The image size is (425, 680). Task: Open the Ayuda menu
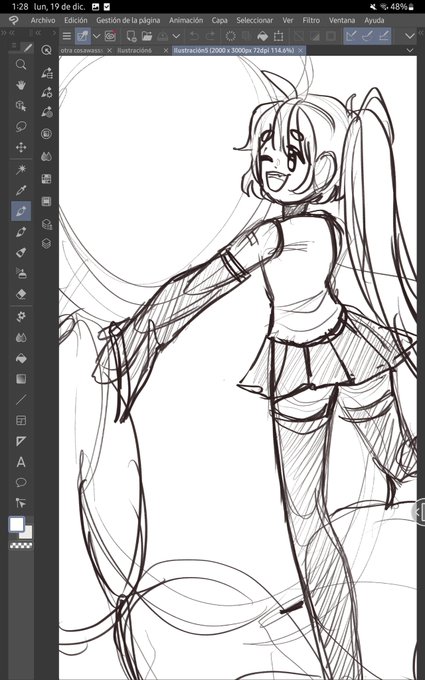pyautogui.click(x=374, y=20)
